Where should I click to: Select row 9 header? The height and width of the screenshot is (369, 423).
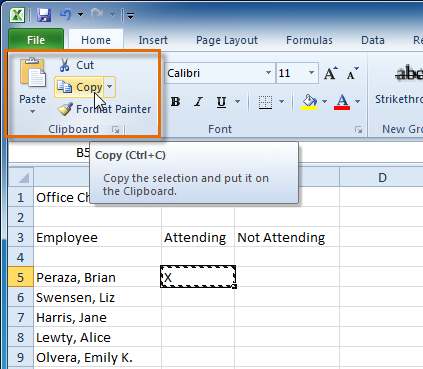[21, 357]
